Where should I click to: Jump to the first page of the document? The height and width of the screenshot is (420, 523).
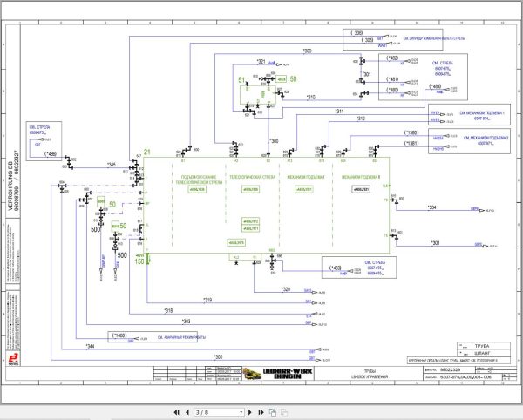[x=177, y=412]
